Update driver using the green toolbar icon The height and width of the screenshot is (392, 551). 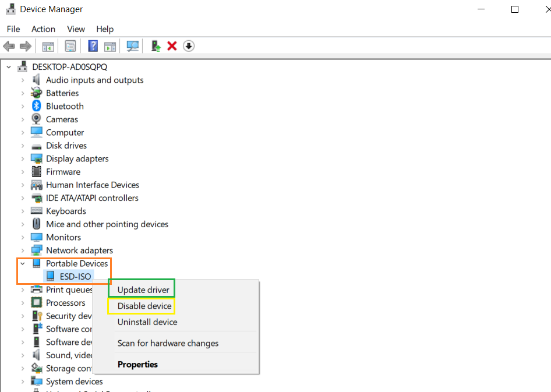(x=156, y=46)
